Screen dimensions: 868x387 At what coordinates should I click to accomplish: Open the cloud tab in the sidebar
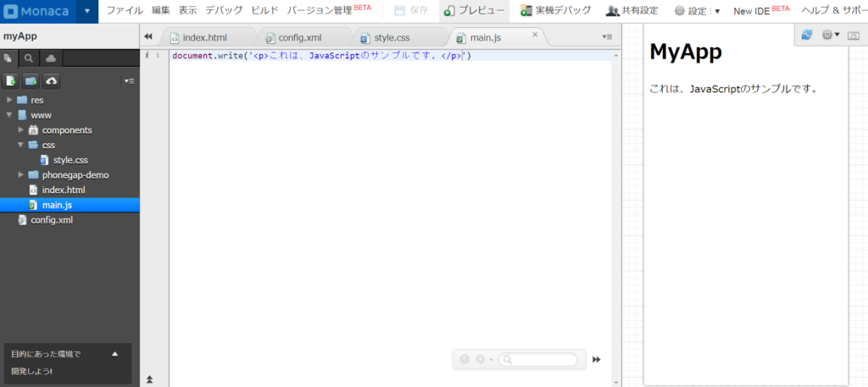point(50,58)
